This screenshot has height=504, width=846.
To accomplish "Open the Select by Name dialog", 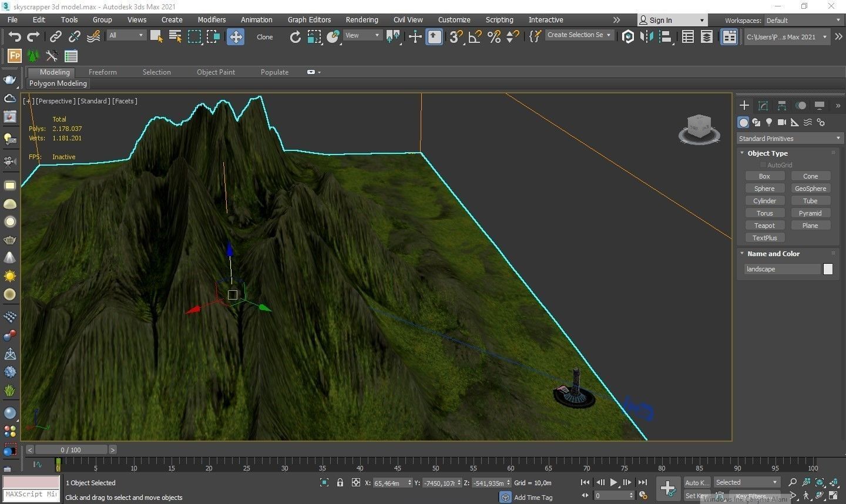I will coord(175,36).
